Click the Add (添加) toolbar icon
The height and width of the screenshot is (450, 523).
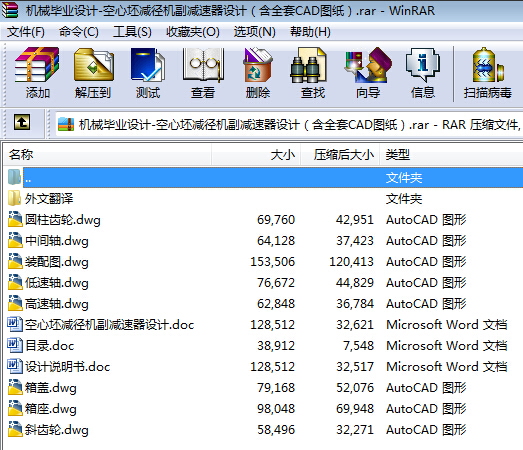pyautogui.click(x=37, y=65)
